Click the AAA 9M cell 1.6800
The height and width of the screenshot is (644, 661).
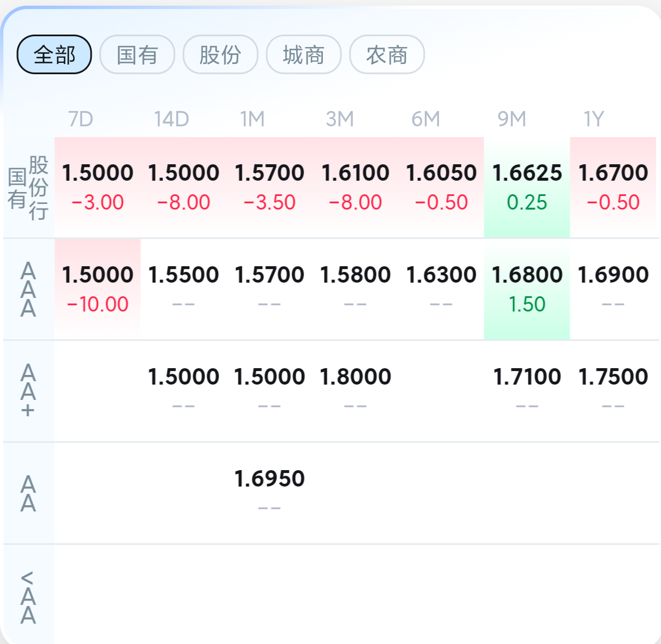527,289
